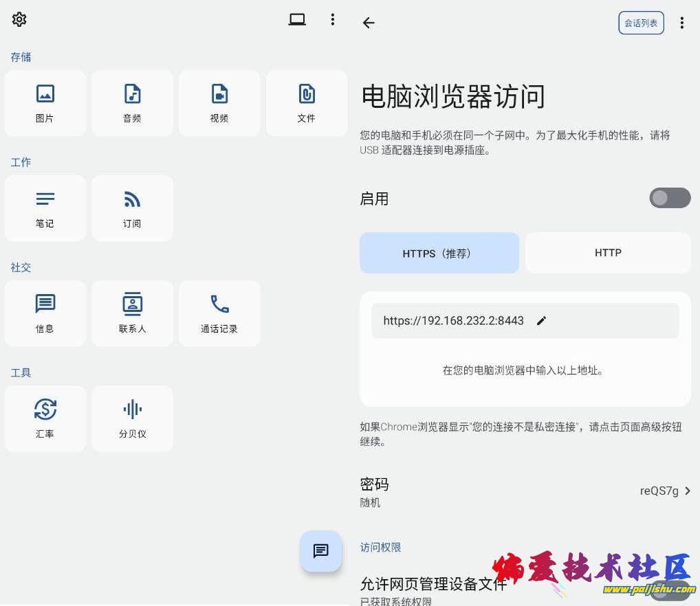Viewport: 700px width, 606px height.
Task: Expand the 密码 password chevron
Action: click(x=688, y=491)
